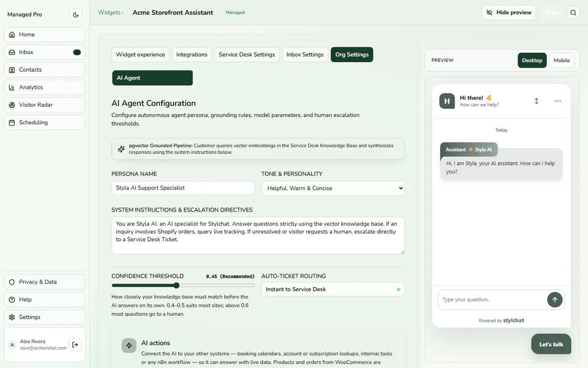Switch the preview to Desktop mode

(532, 60)
